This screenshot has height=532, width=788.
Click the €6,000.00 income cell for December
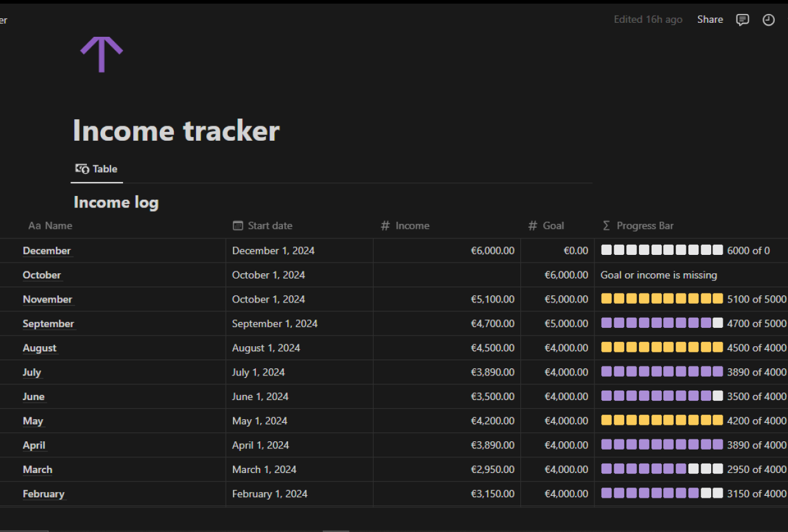(x=447, y=250)
